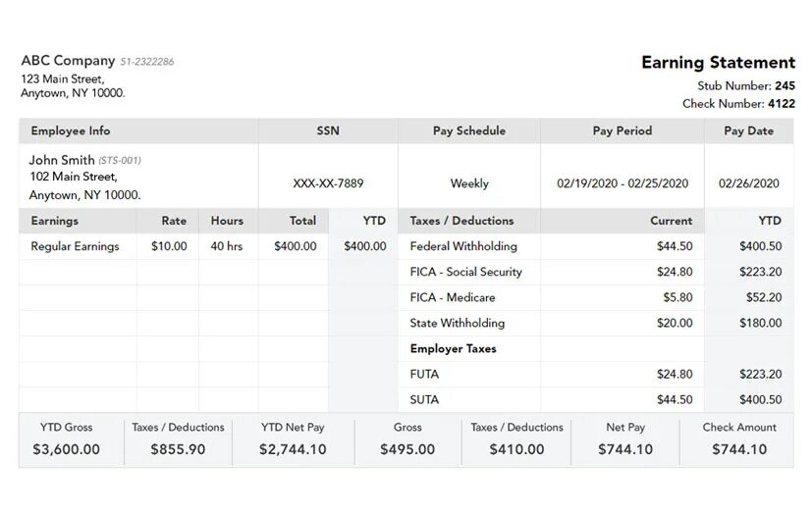This screenshot has width=812, height=514.
Task: Click the Federal Withholding label
Action: [x=462, y=246]
